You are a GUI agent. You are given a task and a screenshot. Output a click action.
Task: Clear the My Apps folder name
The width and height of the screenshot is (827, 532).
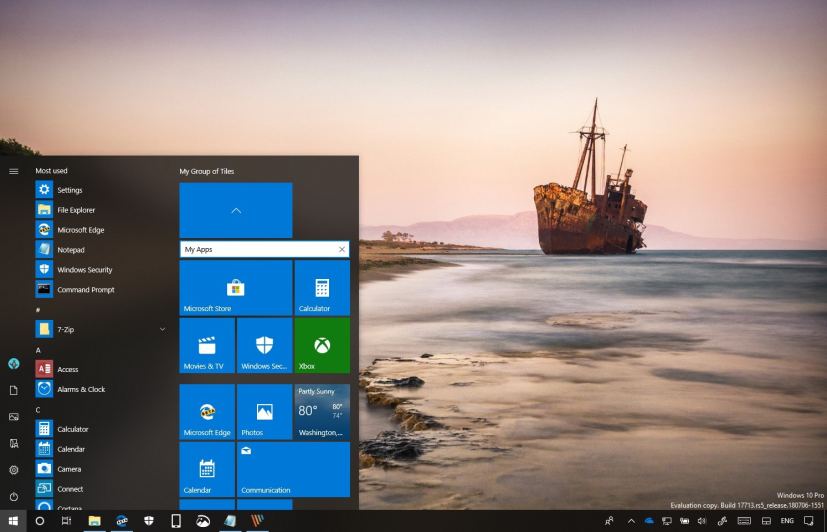coord(342,249)
